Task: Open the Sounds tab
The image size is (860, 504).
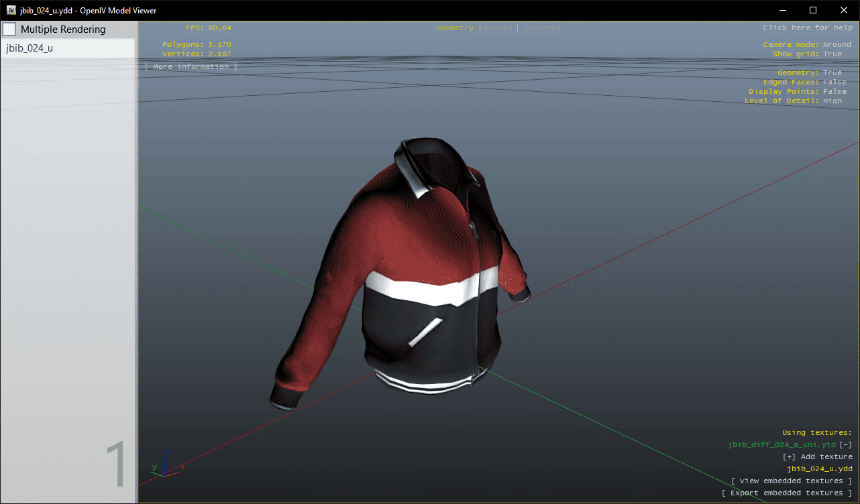Action: [498, 28]
